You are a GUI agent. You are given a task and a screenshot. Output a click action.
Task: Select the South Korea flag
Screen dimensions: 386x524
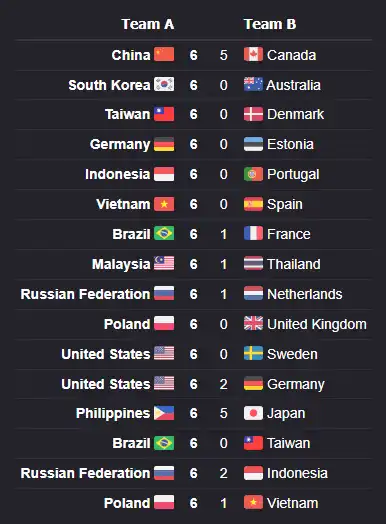pos(164,84)
